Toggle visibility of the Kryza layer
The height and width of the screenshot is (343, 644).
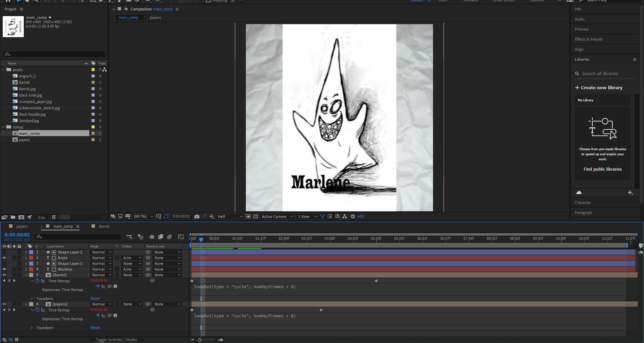coord(4,258)
